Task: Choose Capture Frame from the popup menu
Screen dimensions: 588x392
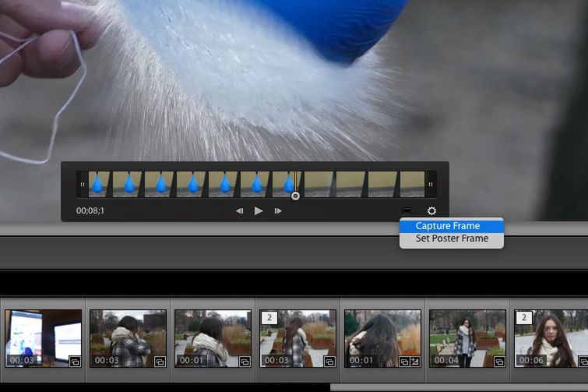Action: [x=452, y=226]
